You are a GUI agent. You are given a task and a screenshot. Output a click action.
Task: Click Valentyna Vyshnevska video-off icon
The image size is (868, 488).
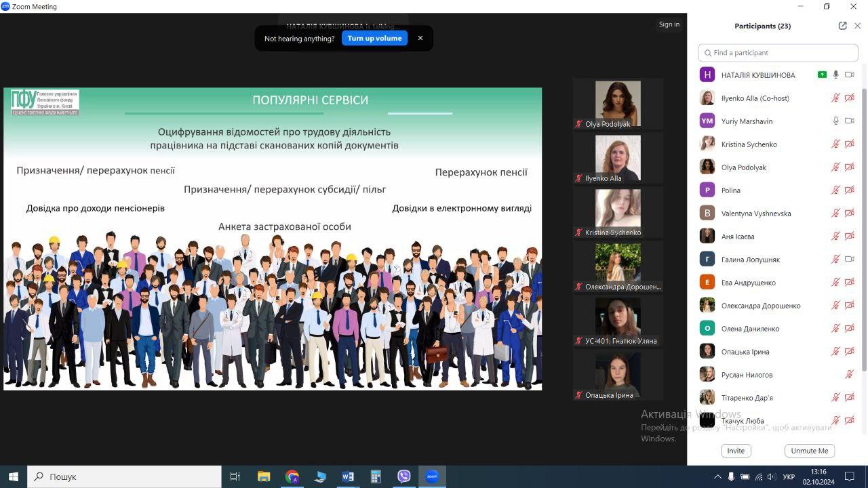[849, 213]
